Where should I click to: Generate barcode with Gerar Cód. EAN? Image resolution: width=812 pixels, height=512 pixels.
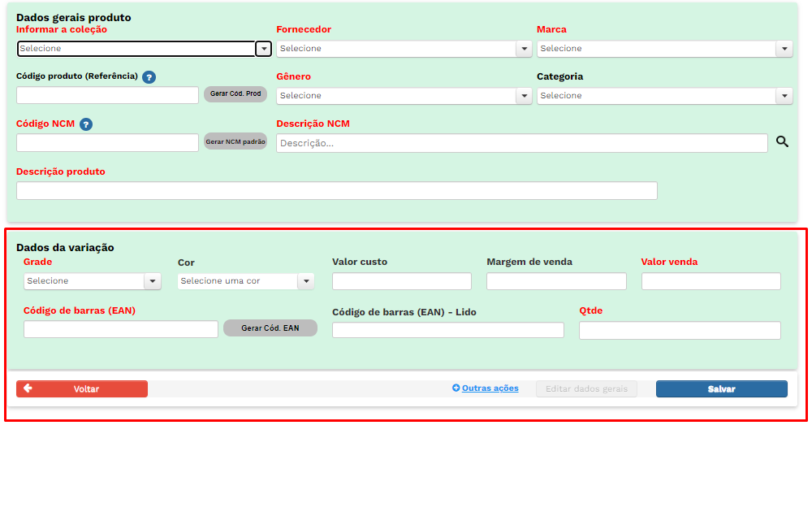click(270, 328)
